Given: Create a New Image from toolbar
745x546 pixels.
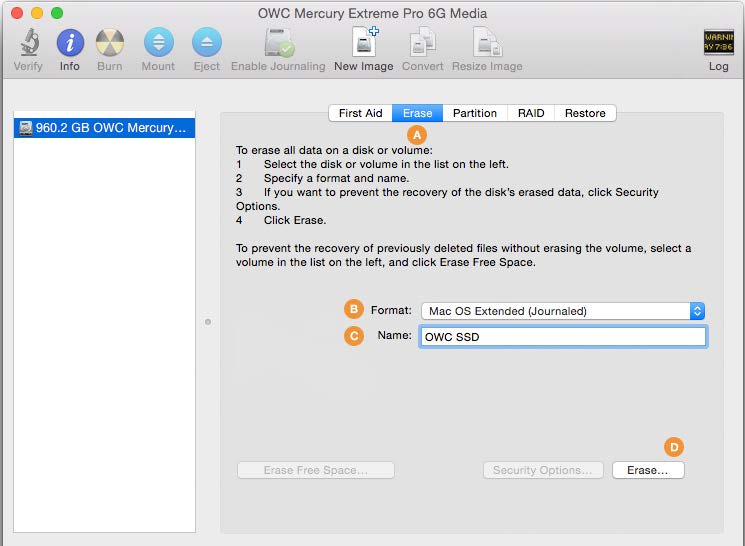Looking at the screenshot, I should click(364, 42).
